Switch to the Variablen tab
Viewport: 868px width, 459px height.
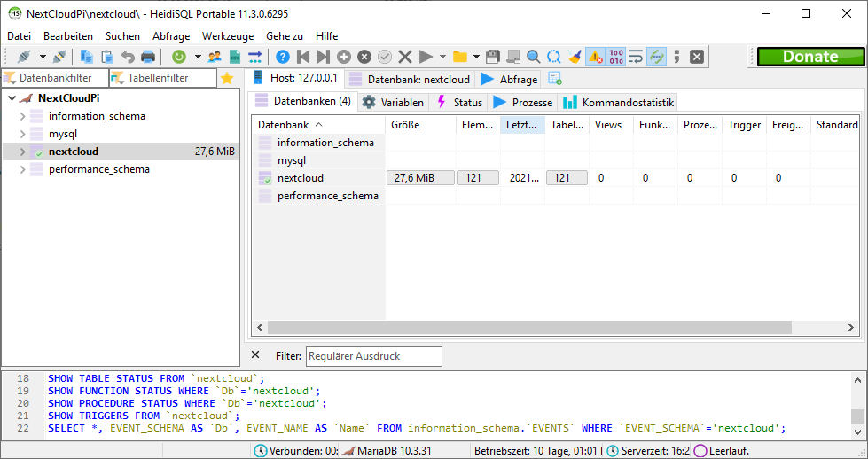pyautogui.click(x=393, y=102)
